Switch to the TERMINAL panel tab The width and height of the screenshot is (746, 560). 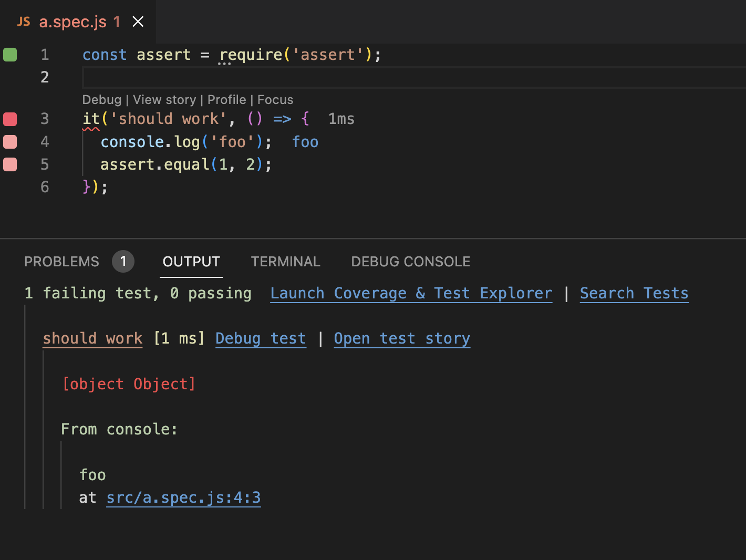(x=285, y=261)
